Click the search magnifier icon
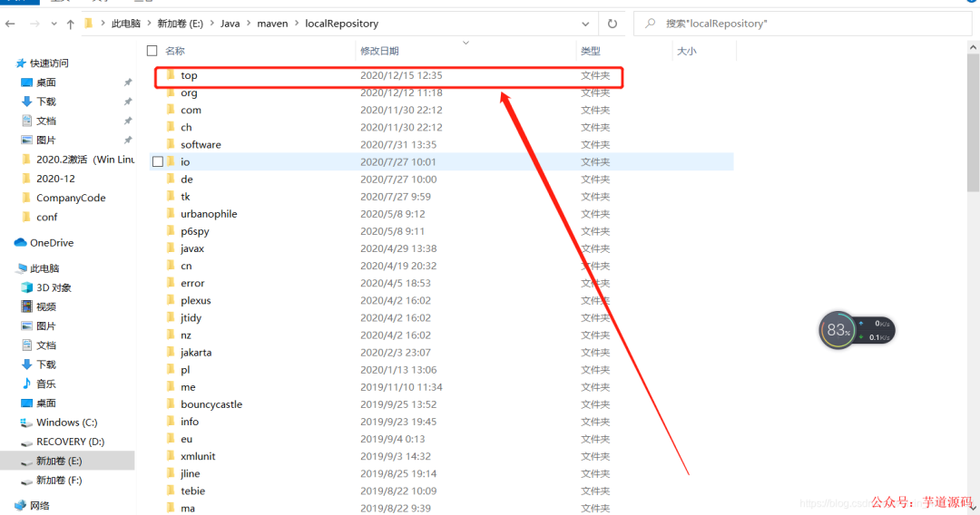The image size is (980, 515). click(x=650, y=23)
